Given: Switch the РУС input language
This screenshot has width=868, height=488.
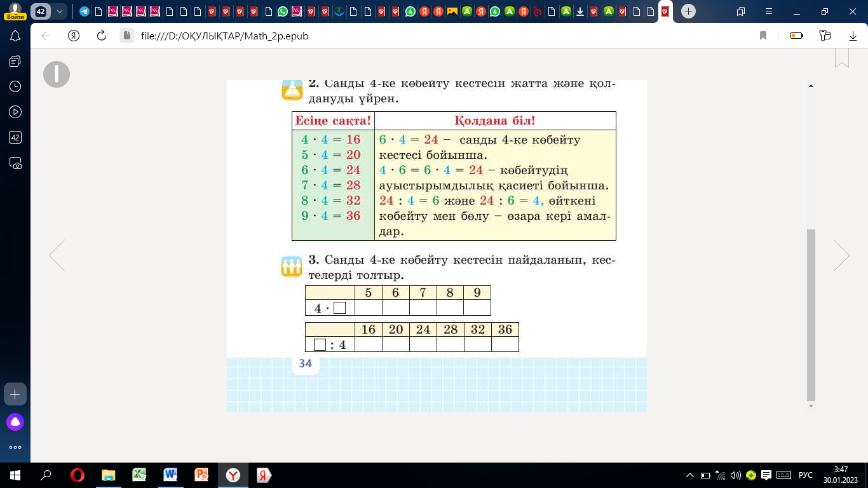Looking at the screenshot, I should click(x=805, y=475).
